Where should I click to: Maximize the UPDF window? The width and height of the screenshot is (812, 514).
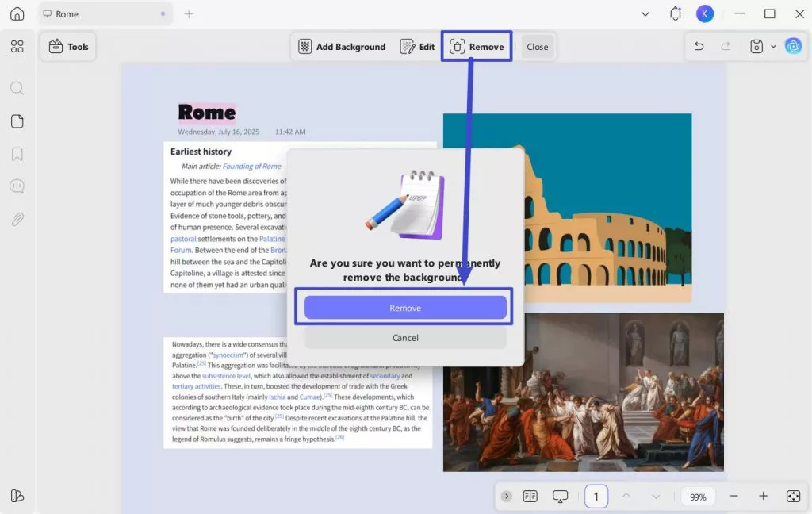pos(770,14)
